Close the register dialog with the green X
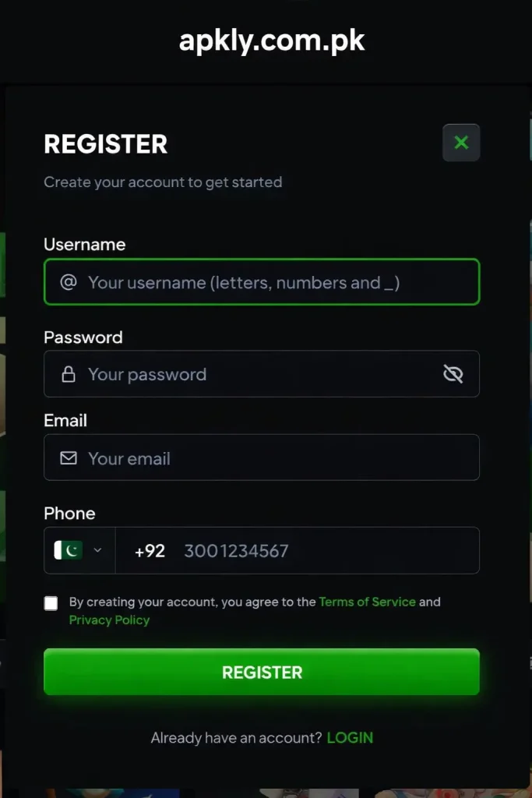The width and height of the screenshot is (532, 798). click(x=461, y=143)
